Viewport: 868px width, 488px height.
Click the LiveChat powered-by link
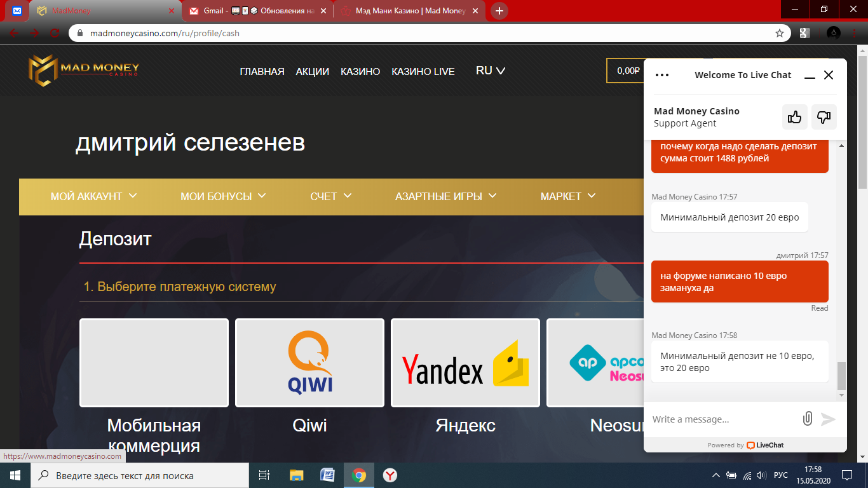(765, 445)
